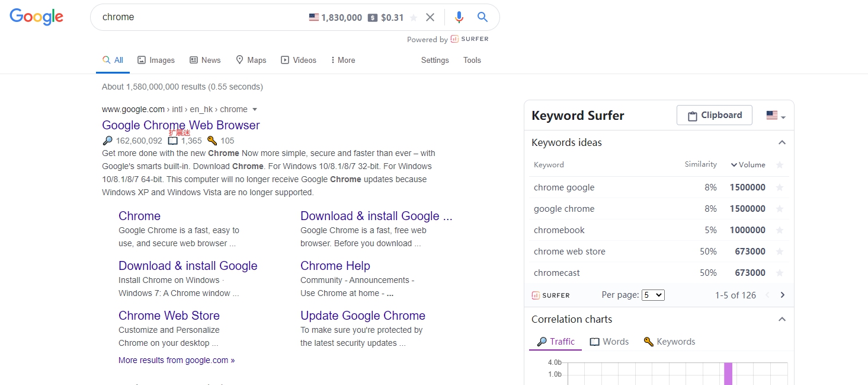
Task: Click the search magnifying glass icon
Action: (x=482, y=17)
